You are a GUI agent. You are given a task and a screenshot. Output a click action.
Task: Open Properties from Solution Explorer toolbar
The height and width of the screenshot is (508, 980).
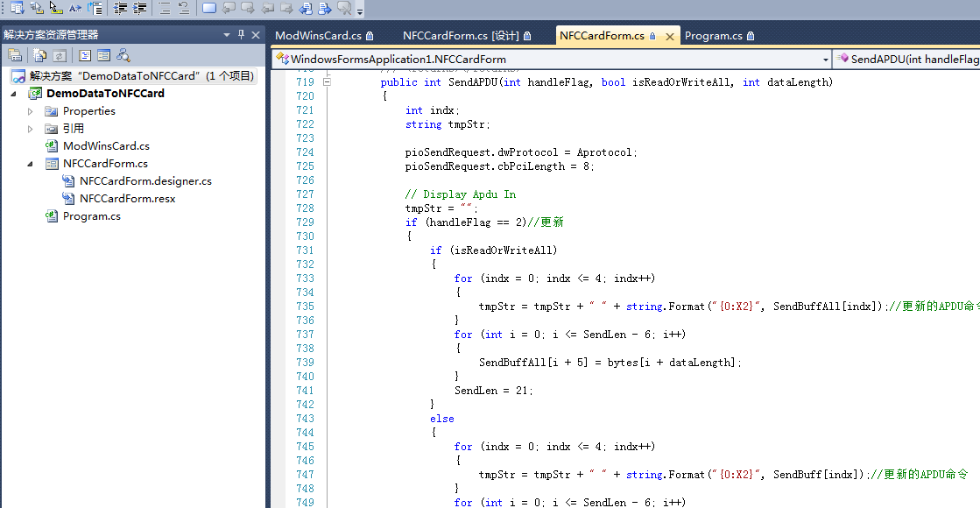[15, 55]
